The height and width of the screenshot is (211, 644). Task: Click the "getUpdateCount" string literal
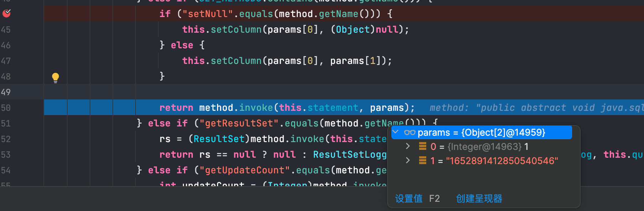pyautogui.click(x=244, y=170)
